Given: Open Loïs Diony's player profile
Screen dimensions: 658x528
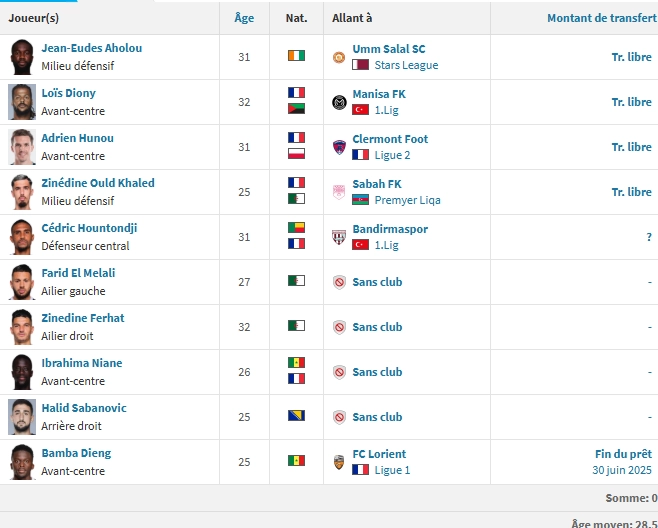Looking at the screenshot, I should (68, 93).
